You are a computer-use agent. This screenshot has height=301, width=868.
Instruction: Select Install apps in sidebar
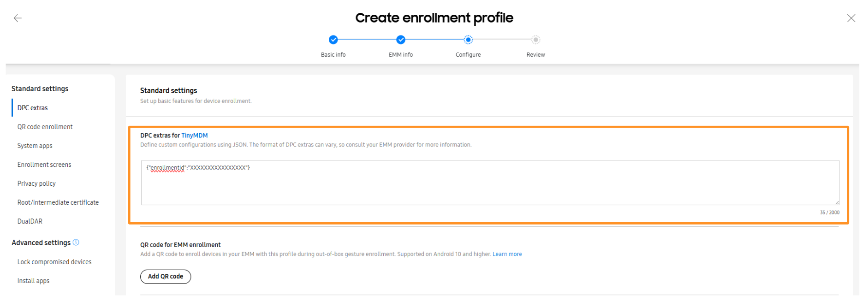click(33, 281)
